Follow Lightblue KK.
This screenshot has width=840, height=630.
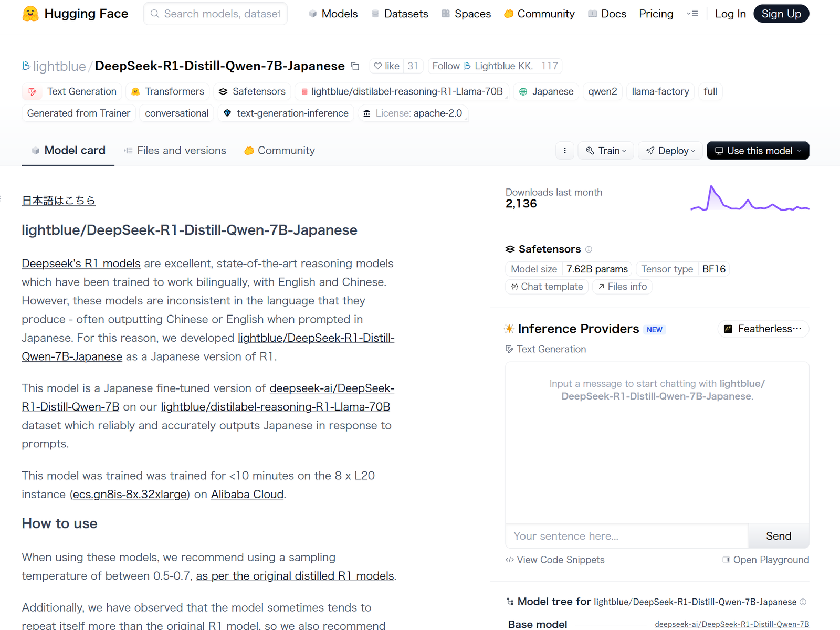tap(482, 66)
